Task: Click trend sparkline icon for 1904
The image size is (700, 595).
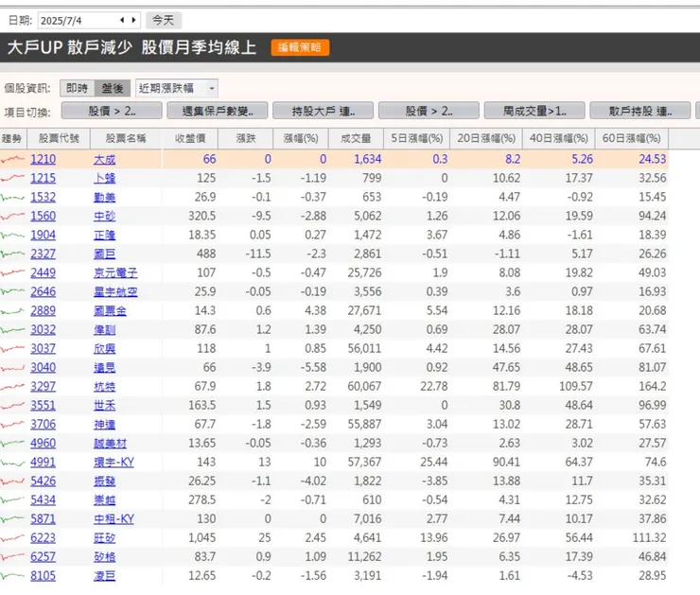Action: click(12, 235)
